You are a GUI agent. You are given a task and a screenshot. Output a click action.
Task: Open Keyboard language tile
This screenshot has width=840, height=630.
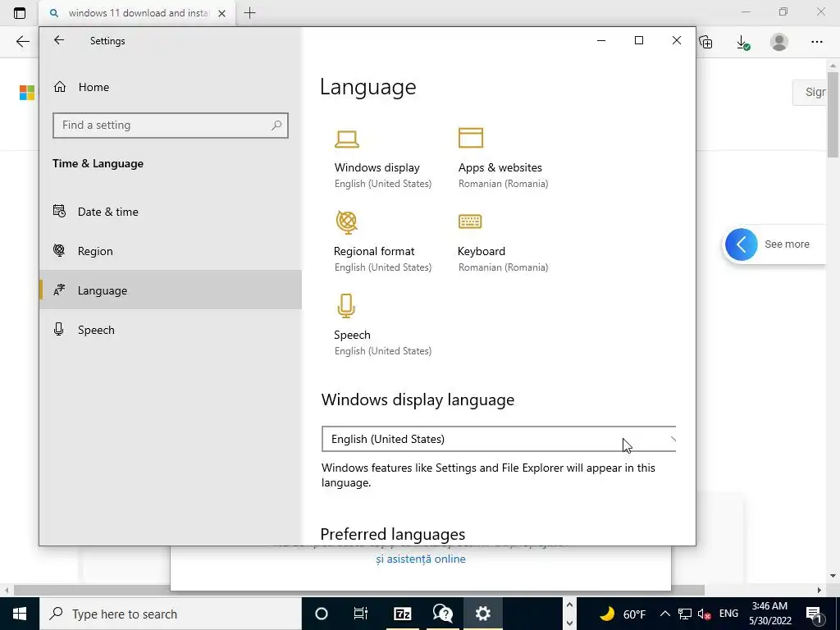pyautogui.click(x=503, y=242)
